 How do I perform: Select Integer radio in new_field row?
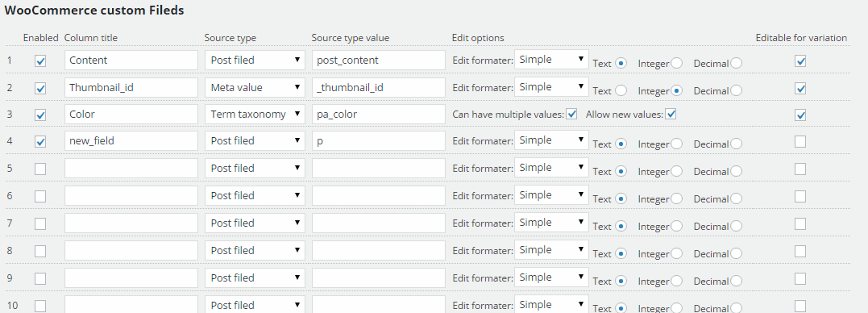click(x=677, y=144)
